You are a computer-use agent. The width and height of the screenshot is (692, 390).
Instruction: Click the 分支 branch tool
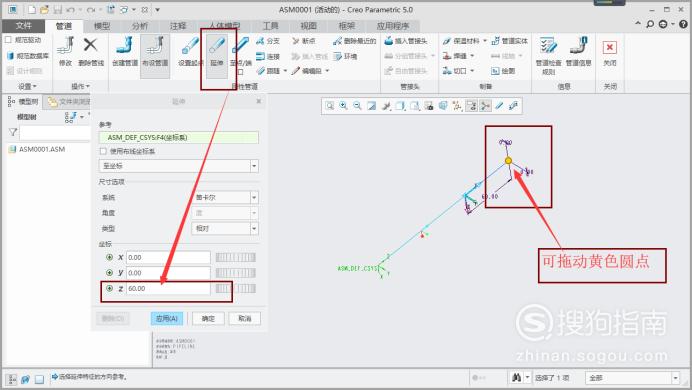[267, 41]
